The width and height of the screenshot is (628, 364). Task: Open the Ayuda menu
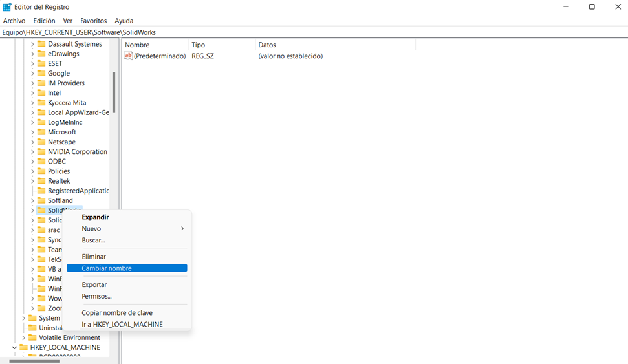point(124,21)
